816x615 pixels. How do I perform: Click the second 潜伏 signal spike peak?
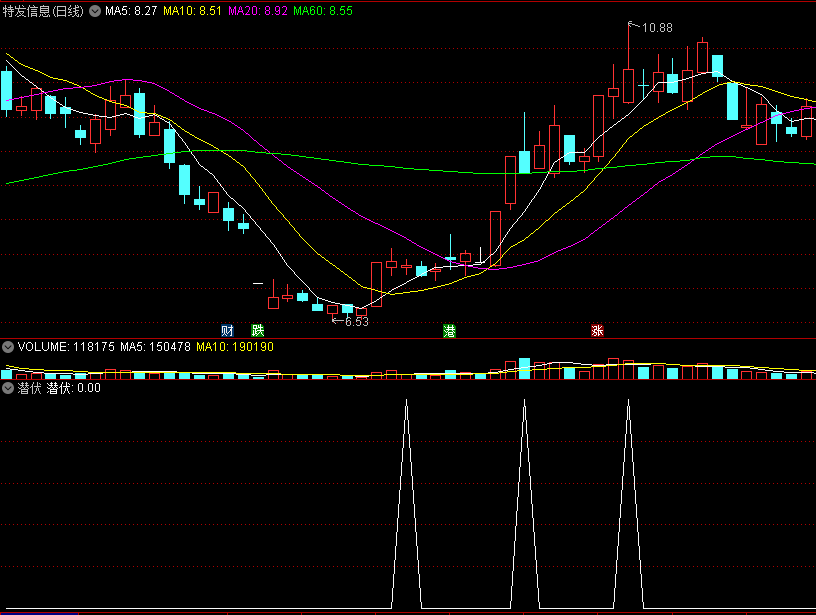[x=525, y=401]
